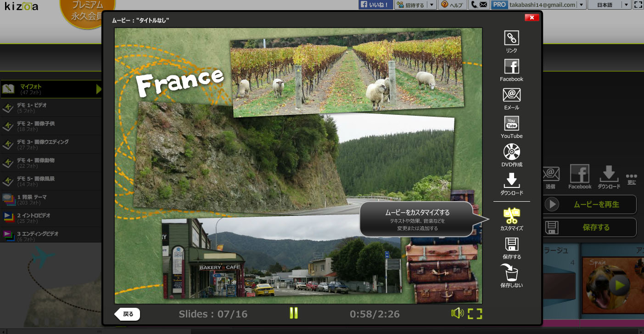Open デモ 3- 画像ウエディング album
This screenshot has width=644, height=334.
pyautogui.click(x=43, y=144)
